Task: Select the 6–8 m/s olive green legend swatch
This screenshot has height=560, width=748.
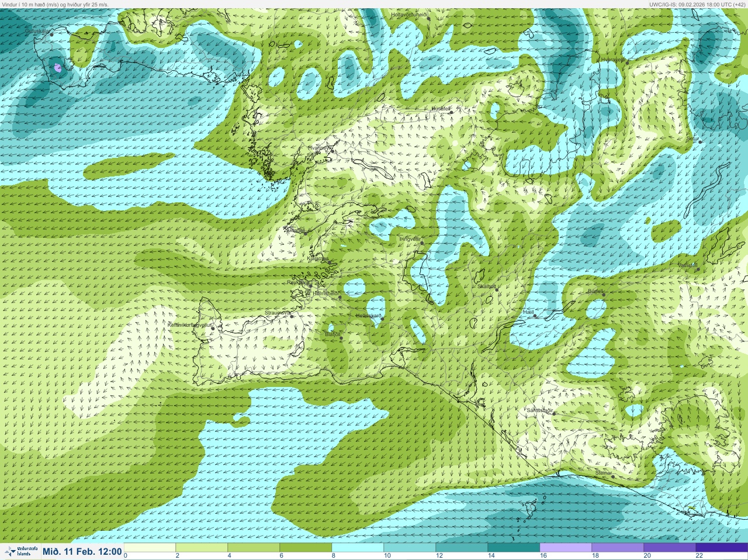Action: coord(306,547)
